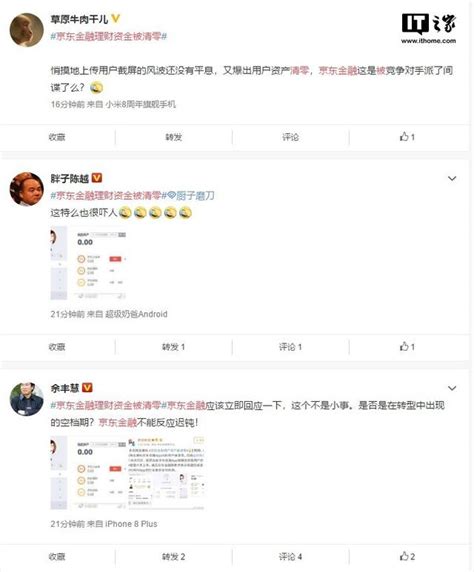
Task: Open dropdown chevron on 余丰慧's post
Action: pos(452,388)
